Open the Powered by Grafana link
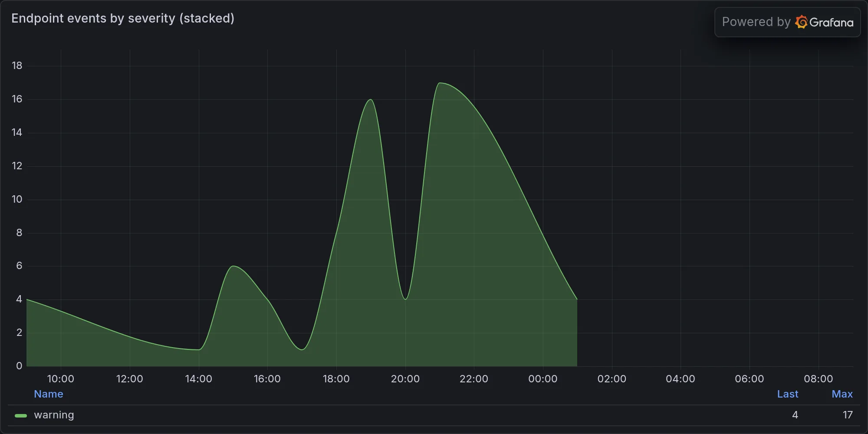The width and height of the screenshot is (868, 434). [787, 22]
